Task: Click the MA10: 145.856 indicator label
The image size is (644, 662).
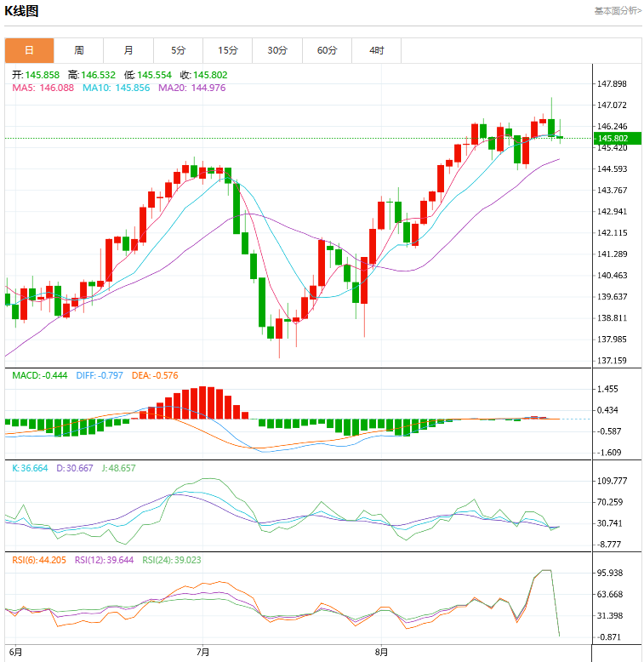Action: pyautogui.click(x=116, y=88)
